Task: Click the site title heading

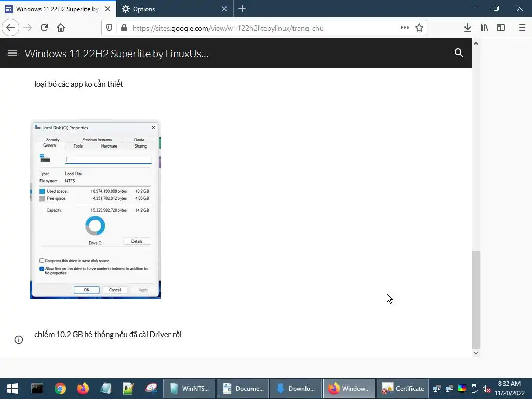Action: click(x=116, y=54)
